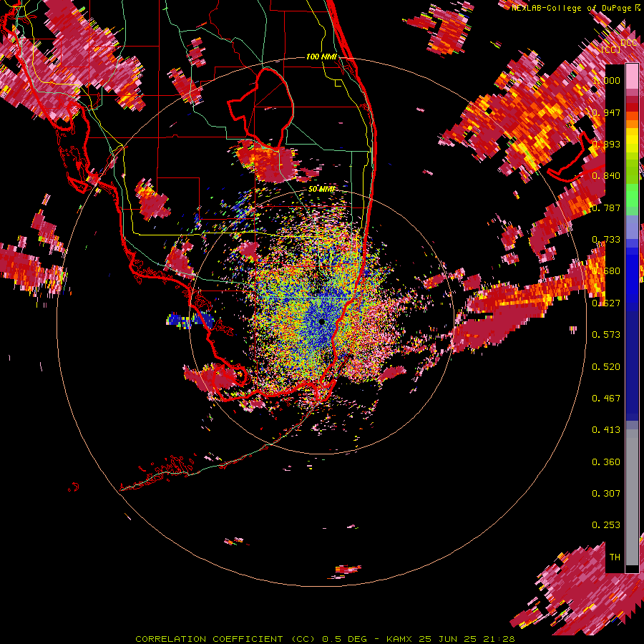Click the 0.947 value on the color scale
The image size is (644, 644).
click(x=606, y=112)
